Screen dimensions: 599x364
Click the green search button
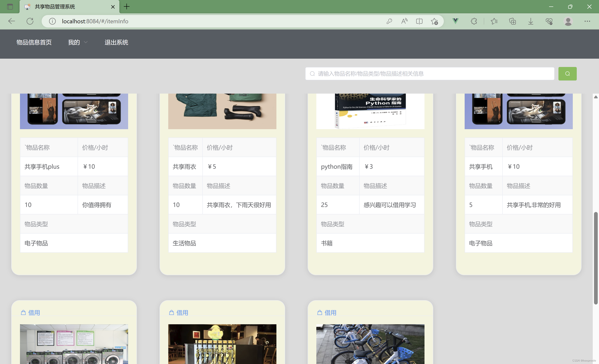(x=567, y=74)
